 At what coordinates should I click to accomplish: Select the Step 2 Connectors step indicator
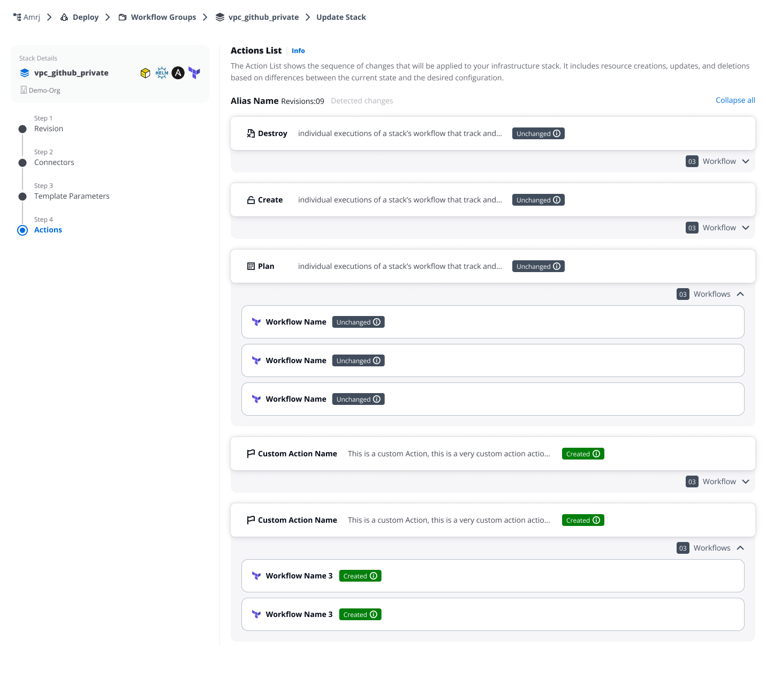pos(22,163)
